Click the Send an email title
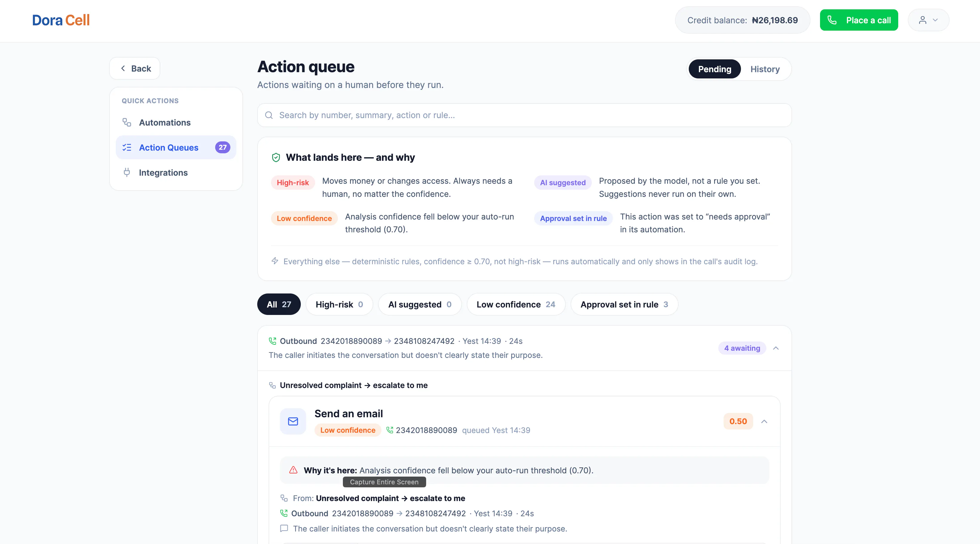The height and width of the screenshot is (544, 980). click(x=349, y=414)
